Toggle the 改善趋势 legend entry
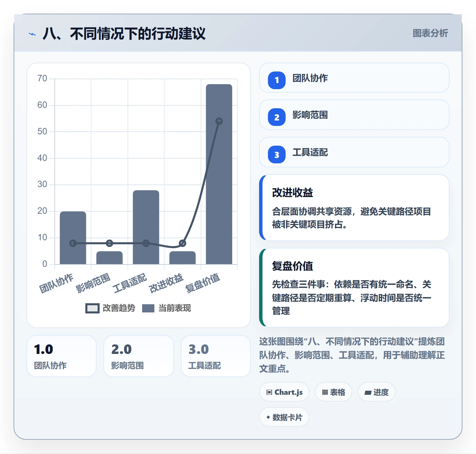This screenshot has width=476, height=454. [x=110, y=308]
